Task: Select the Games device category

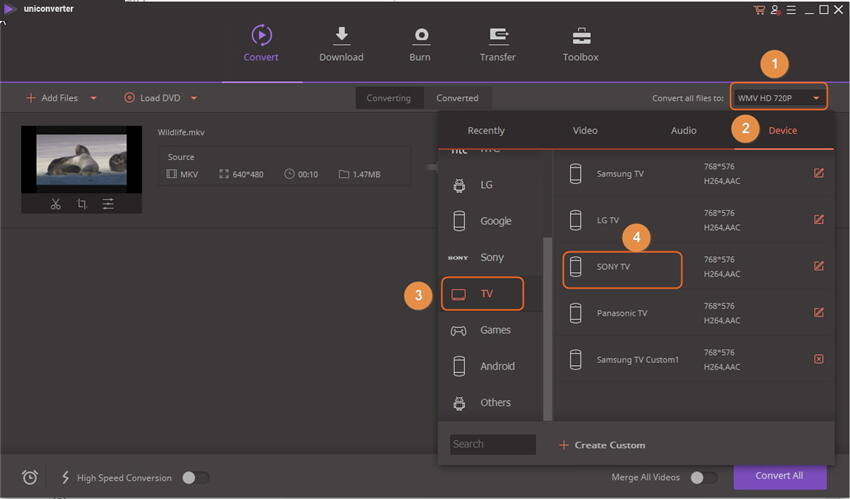Action: pyautogui.click(x=491, y=330)
